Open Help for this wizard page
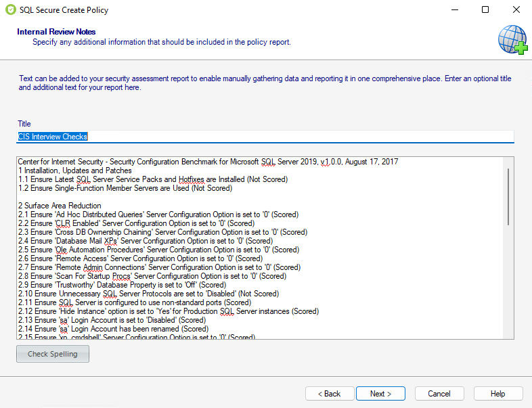 point(497,394)
